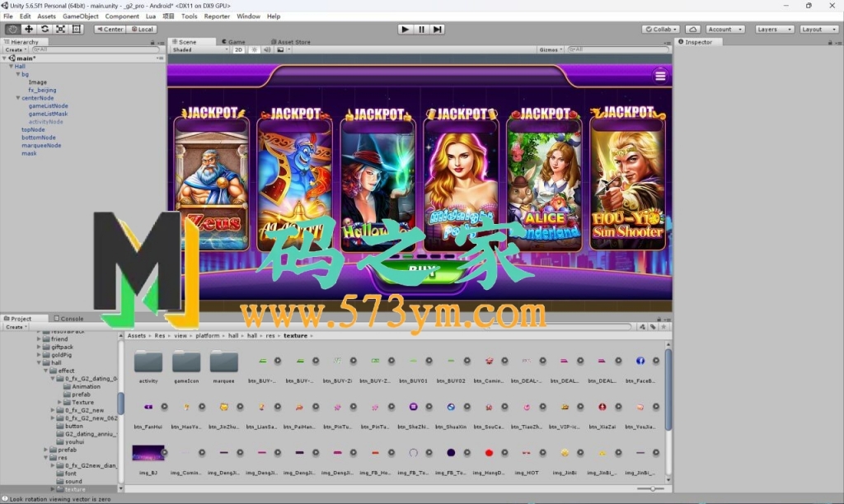This screenshot has height=504, width=844.
Task: Switch to the Game tab
Action: click(x=233, y=42)
